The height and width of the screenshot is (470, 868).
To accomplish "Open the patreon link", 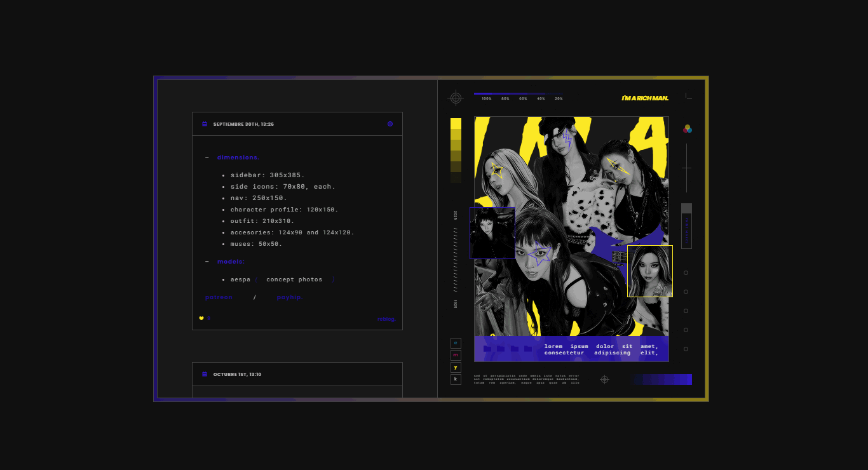I will point(219,297).
